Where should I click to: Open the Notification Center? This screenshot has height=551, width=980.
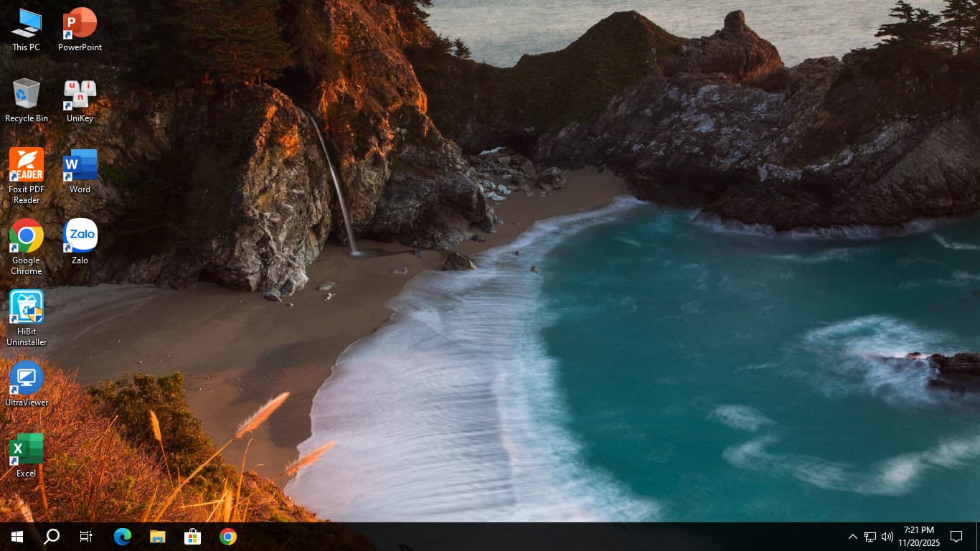pos(956,536)
